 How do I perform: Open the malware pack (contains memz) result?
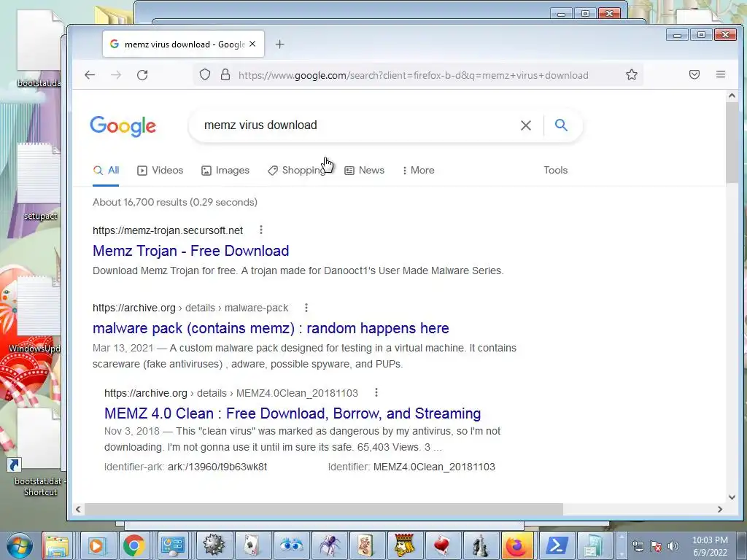(x=271, y=328)
